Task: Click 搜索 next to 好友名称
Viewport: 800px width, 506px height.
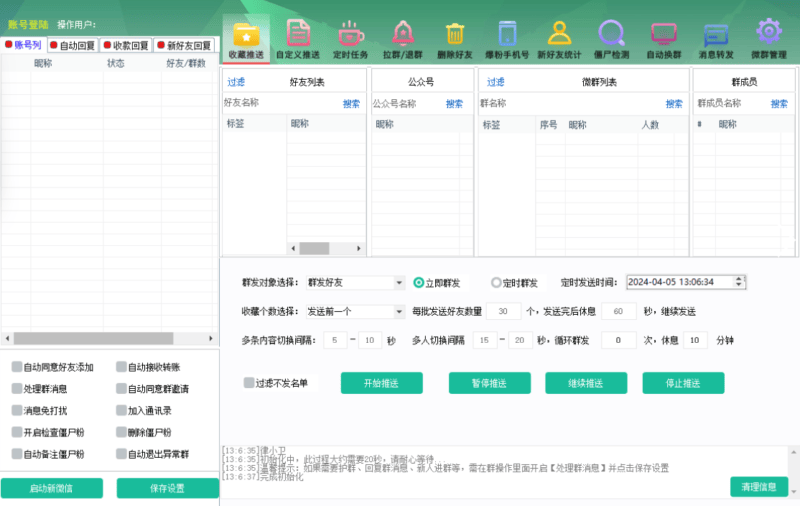Action: [351, 104]
